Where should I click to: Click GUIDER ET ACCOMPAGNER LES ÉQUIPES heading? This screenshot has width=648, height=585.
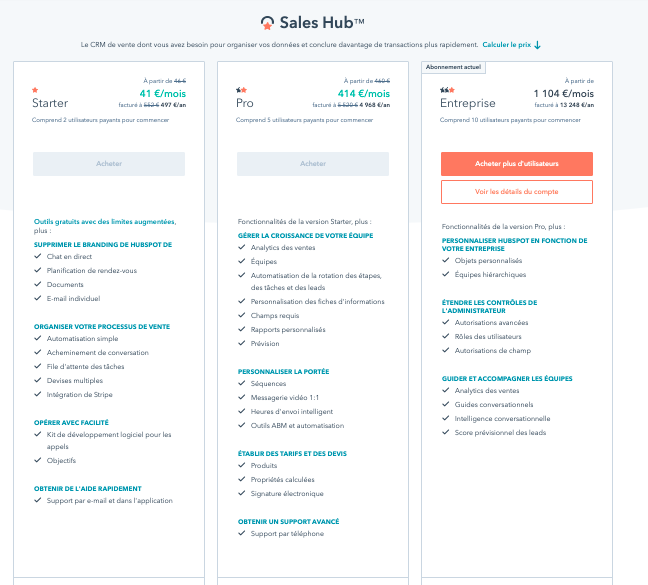tap(507, 379)
